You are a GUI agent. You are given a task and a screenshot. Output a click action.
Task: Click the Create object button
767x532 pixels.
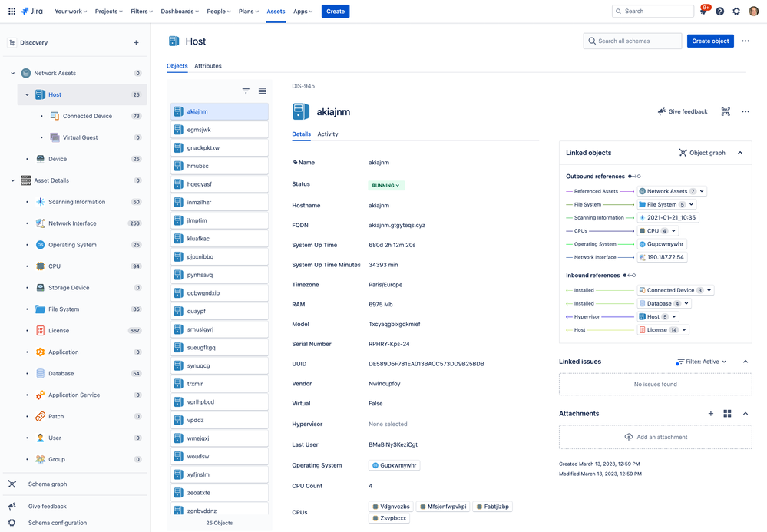point(710,41)
